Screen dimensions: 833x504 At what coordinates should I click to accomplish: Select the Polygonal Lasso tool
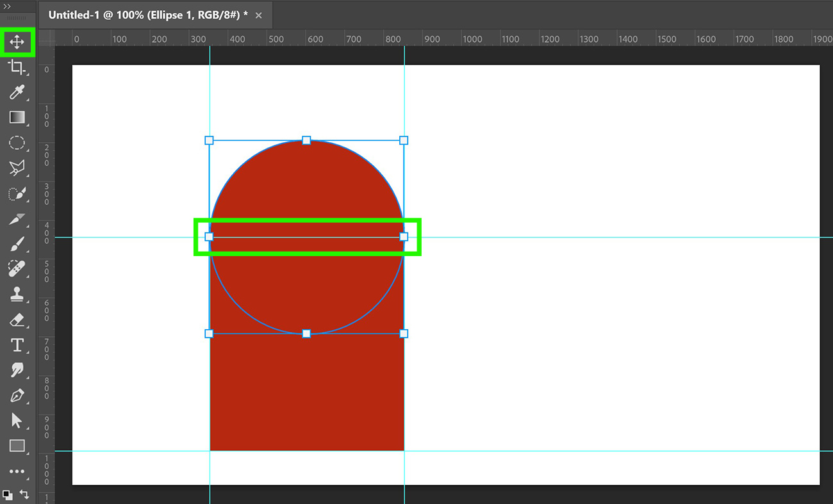17,168
